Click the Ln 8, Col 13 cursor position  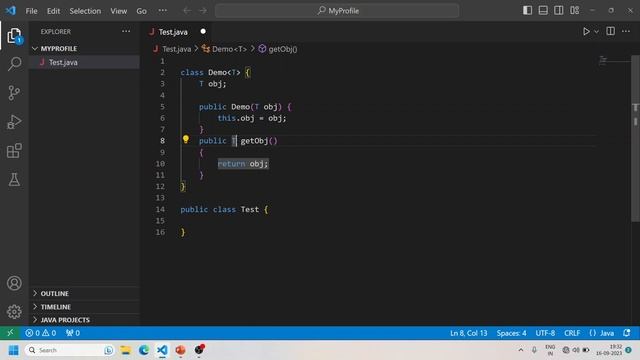pyautogui.click(x=469, y=333)
